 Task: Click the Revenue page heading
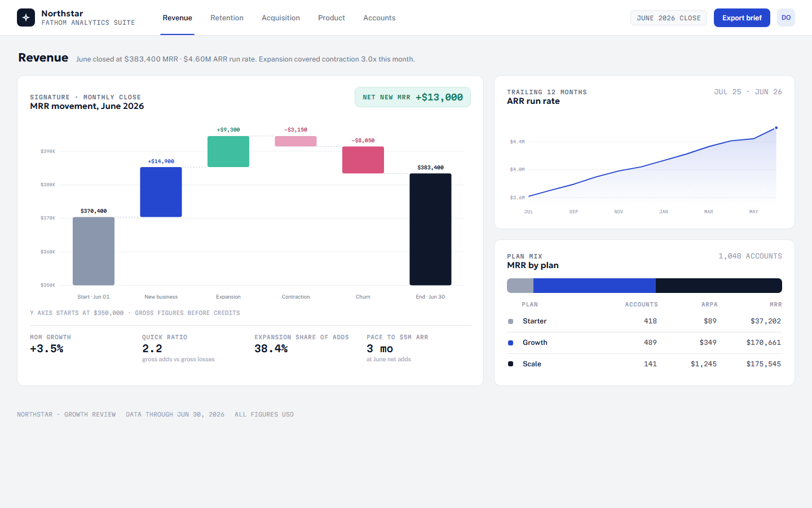(43, 58)
